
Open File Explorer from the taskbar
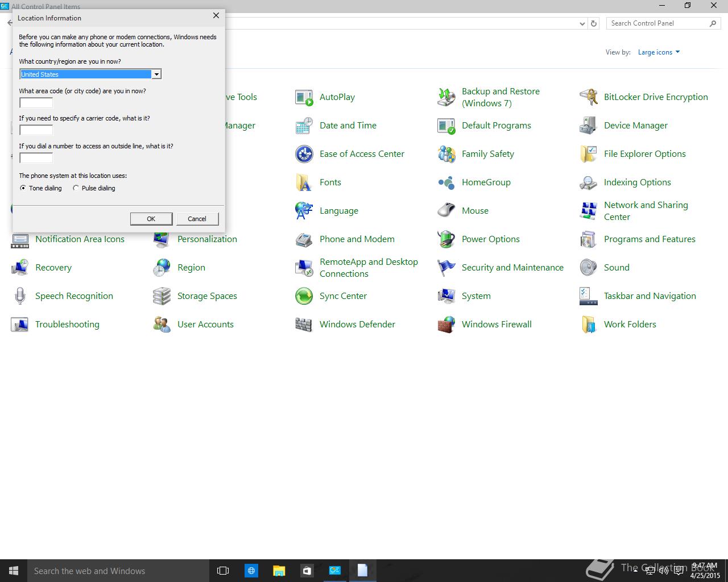[x=279, y=571]
